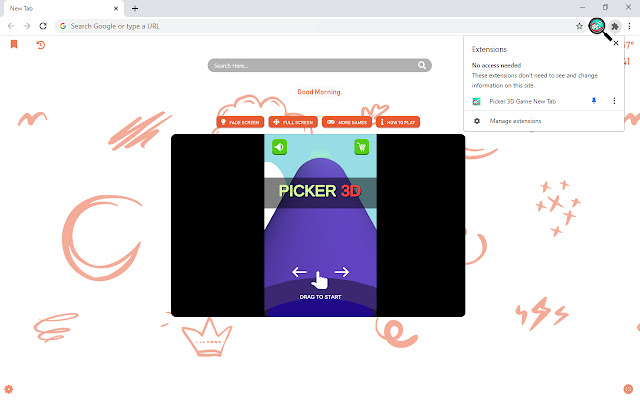This screenshot has width=640, height=400.
Task: Open more options for Picker 3D extension
Action: 614,101
